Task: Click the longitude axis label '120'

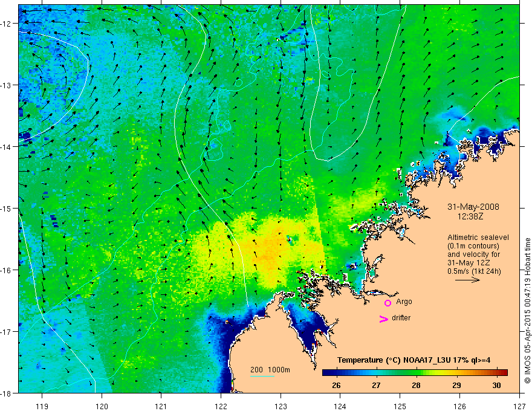Action: coord(102,406)
